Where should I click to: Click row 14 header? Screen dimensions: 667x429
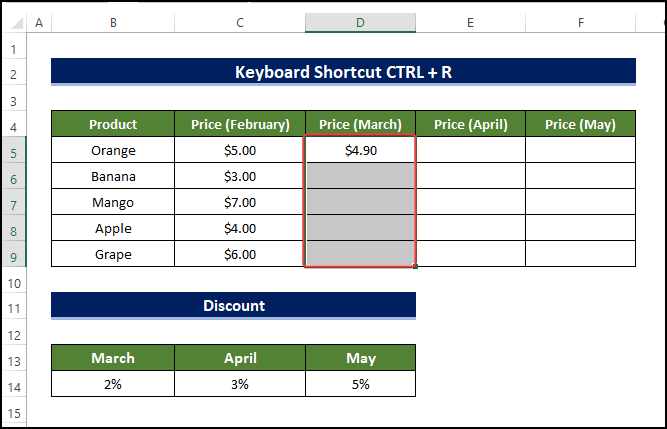click(x=15, y=384)
